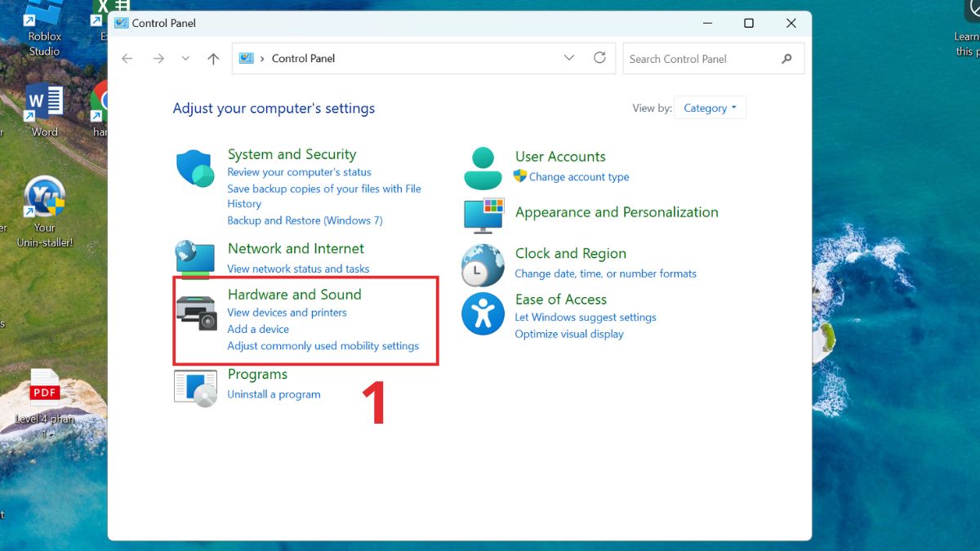Go back with the left arrow
The width and height of the screenshot is (980, 551).
click(127, 59)
